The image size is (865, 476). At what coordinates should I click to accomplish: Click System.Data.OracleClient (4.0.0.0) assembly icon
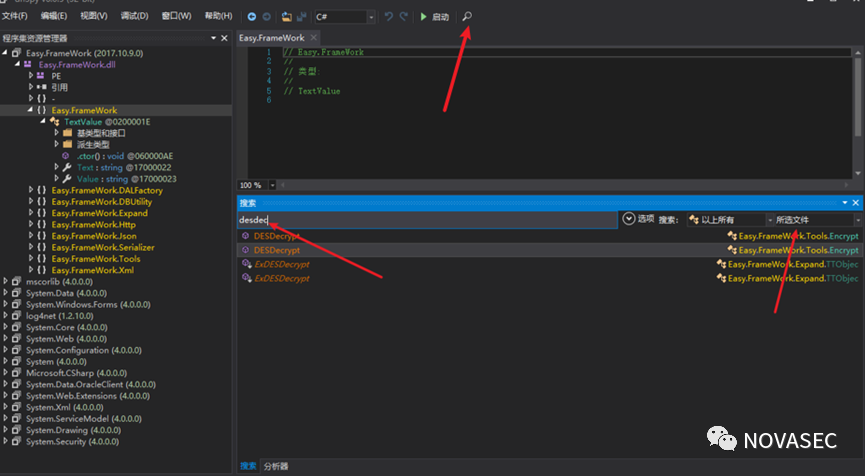pyautogui.click(x=17, y=384)
